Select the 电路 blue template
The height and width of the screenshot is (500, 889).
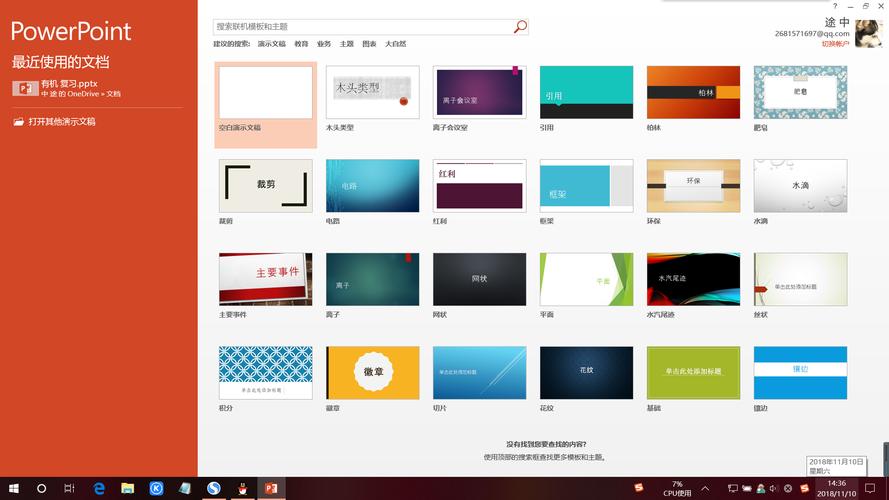(372, 186)
